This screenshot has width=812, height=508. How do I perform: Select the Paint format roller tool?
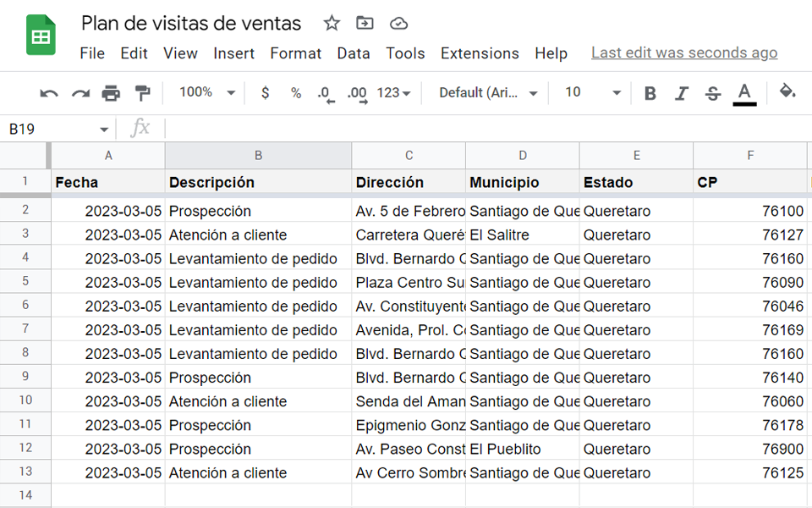(142, 93)
